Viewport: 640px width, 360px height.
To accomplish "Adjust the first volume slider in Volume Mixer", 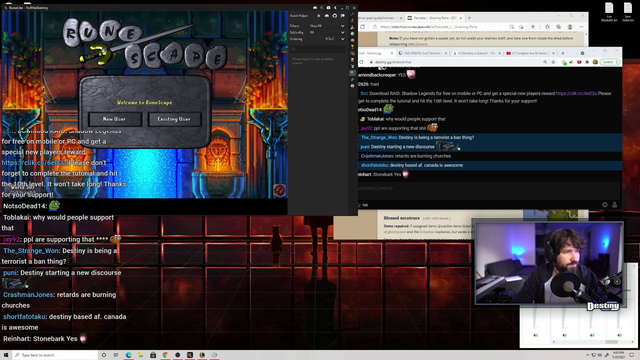I will point(535,318).
